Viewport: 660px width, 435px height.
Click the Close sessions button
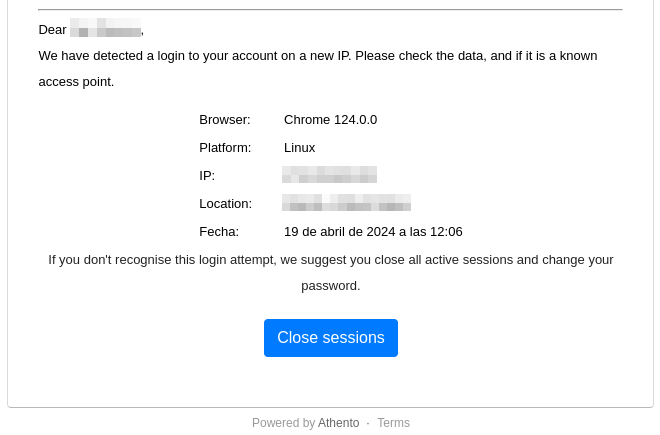(330, 338)
